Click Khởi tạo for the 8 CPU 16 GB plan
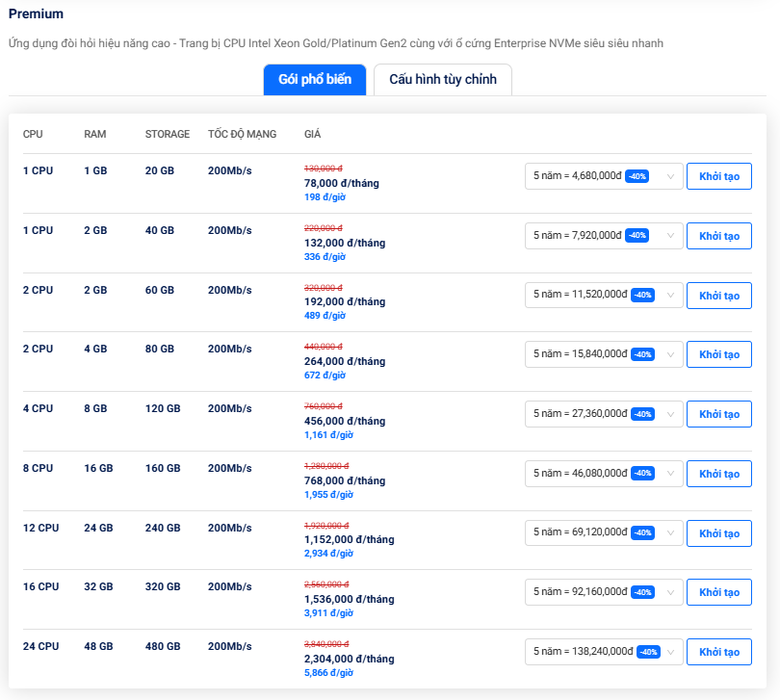The height and width of the screenshot is (700, 780). click(718, 474)
